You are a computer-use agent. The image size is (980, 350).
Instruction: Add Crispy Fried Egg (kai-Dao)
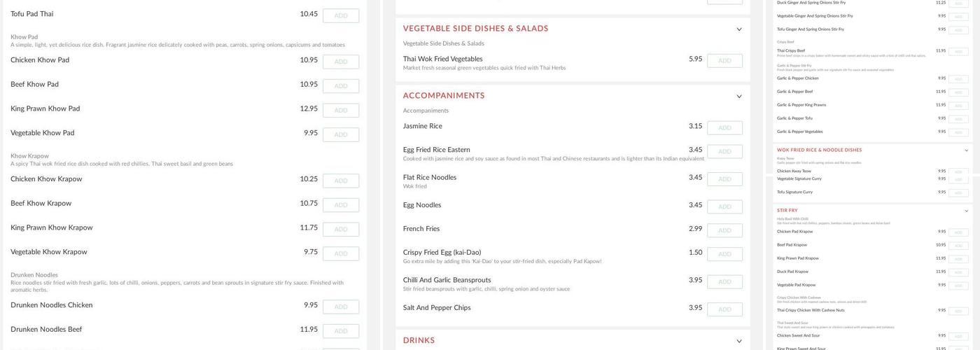tap(724, 254)
